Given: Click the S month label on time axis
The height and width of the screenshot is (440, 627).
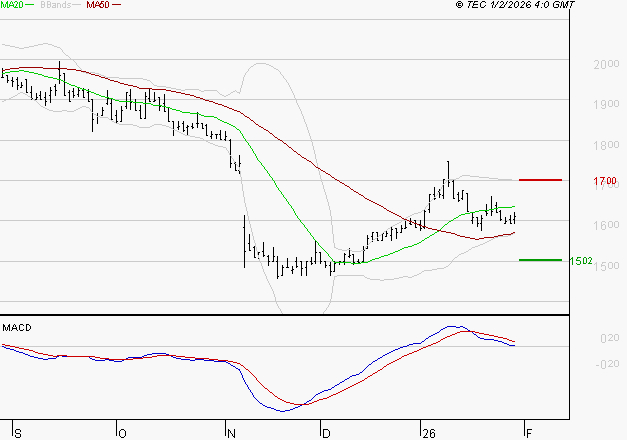Looking at the screenshot, I should 18,434.
